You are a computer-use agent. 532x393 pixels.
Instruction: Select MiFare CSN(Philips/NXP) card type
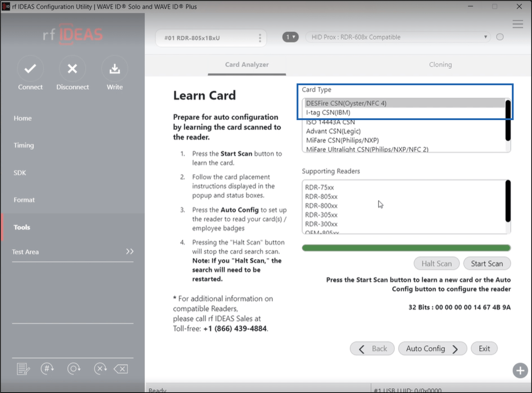click(x=405, y=140)
